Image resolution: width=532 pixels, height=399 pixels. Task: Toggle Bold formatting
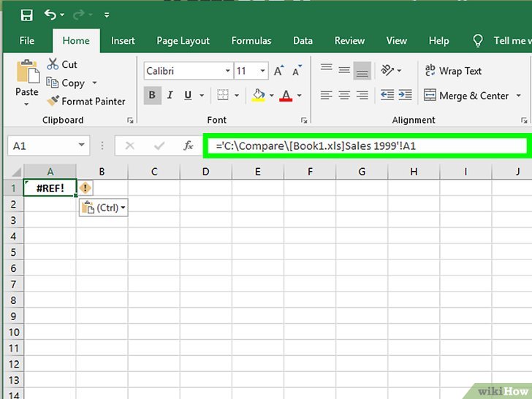[153, 95]
